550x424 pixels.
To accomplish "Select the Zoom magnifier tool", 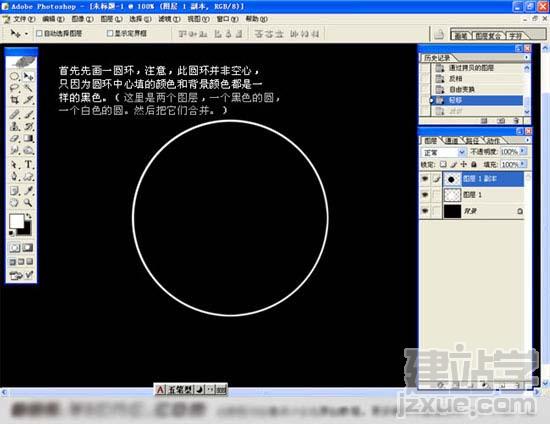I will [x=28, y=203].
